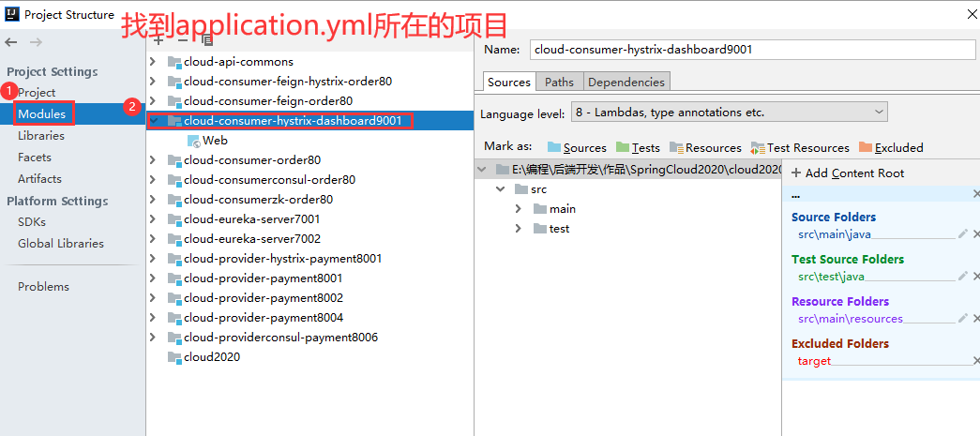Image resolution: width=980 pixels, height=436 pixels.
Task: Select cloud-consumer-order80 module row
Action: click(310, 160)
